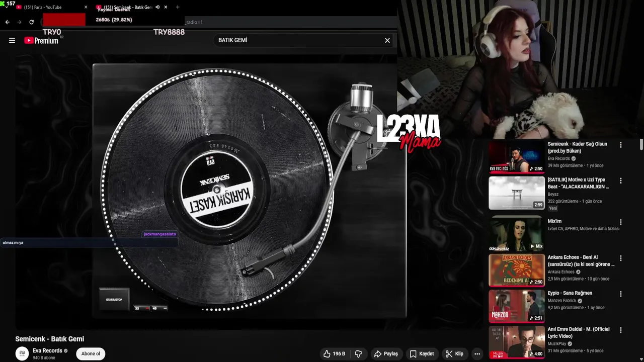The width and height of the screenshot is (644, 362).
Task: Click the Mahzen Fabrick channel name
Action: (562, 301)
